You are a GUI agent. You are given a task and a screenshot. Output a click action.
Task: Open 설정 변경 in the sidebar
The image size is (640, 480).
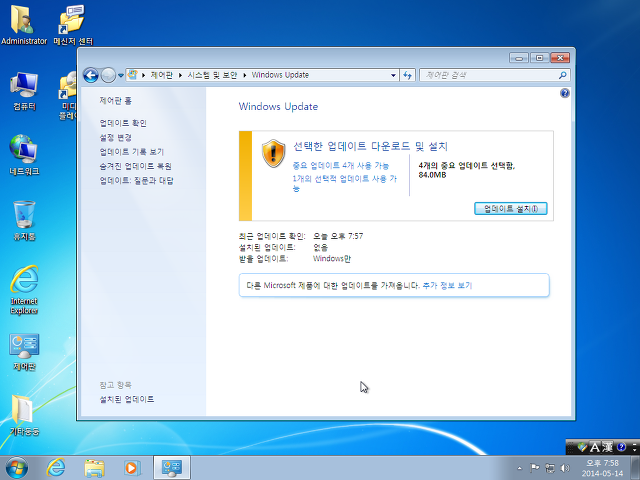point(116,137)
